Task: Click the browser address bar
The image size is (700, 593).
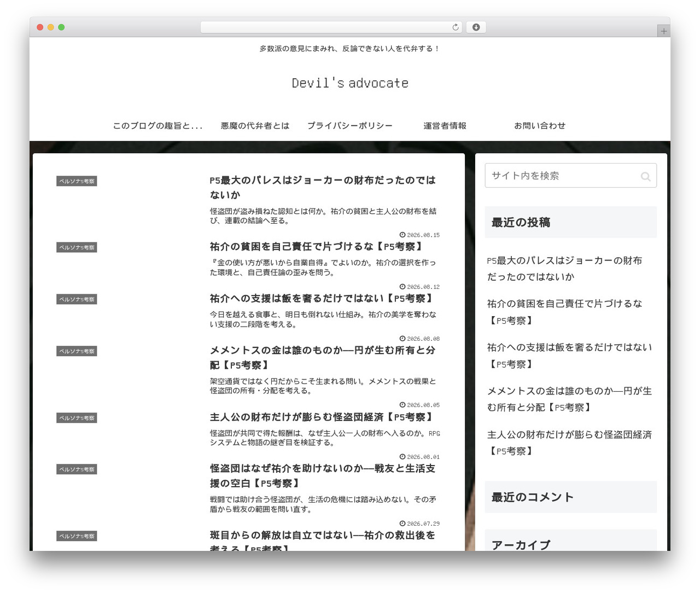Action: point(331,27)
